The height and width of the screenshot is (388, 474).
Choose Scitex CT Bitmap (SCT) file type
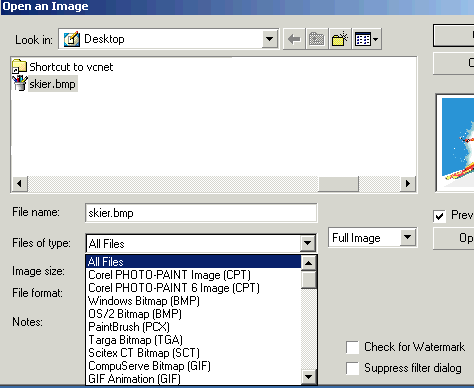point(194,353)
